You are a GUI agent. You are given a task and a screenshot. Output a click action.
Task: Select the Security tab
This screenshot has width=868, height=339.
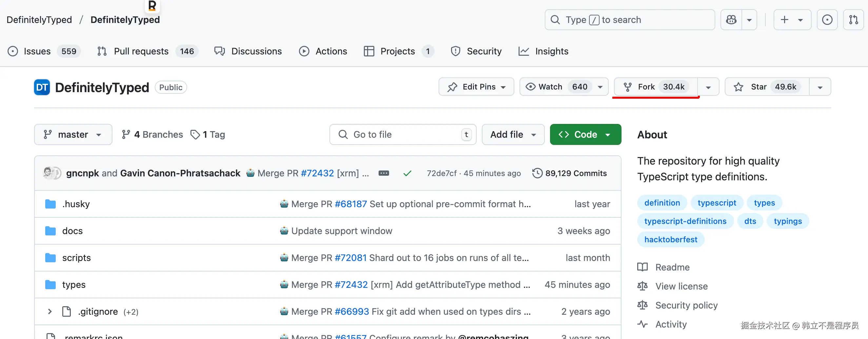click(476, 51)
